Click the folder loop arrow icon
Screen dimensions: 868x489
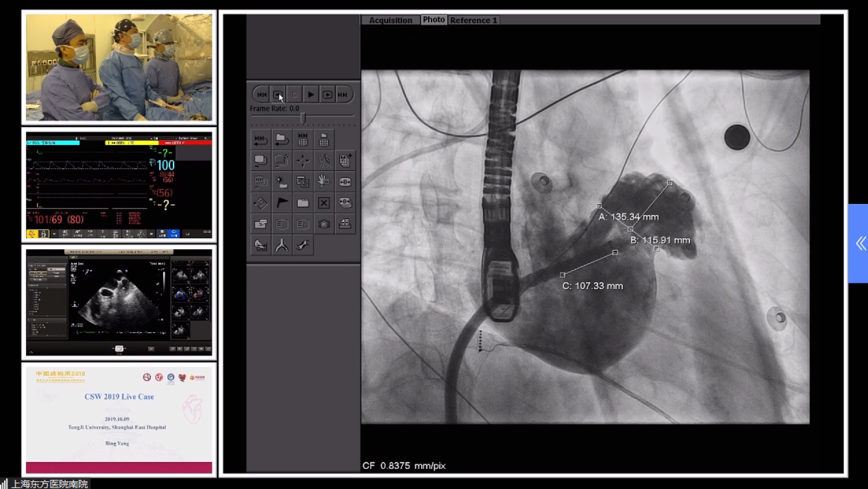coord(282,140)
